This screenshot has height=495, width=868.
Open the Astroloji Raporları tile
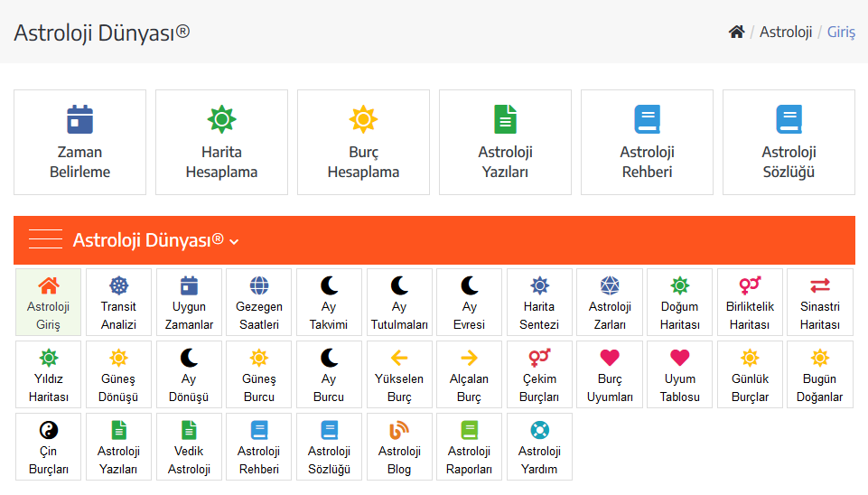click(x=470, y=447)
